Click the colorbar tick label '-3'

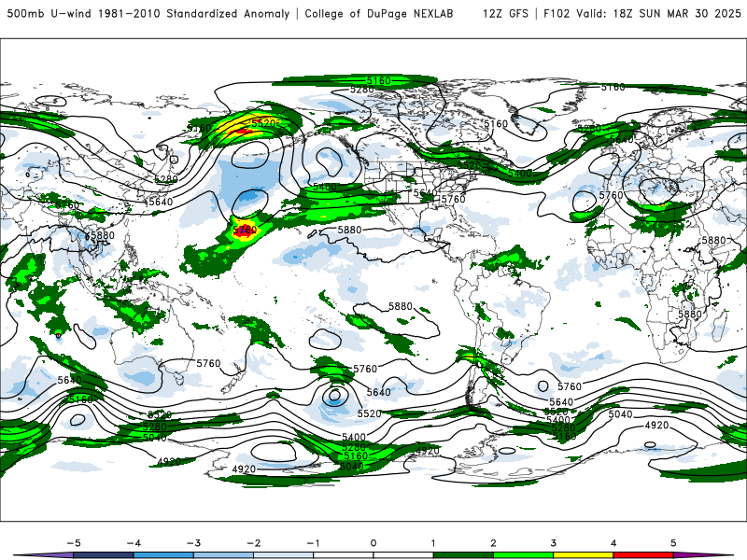tap(193, 543)
